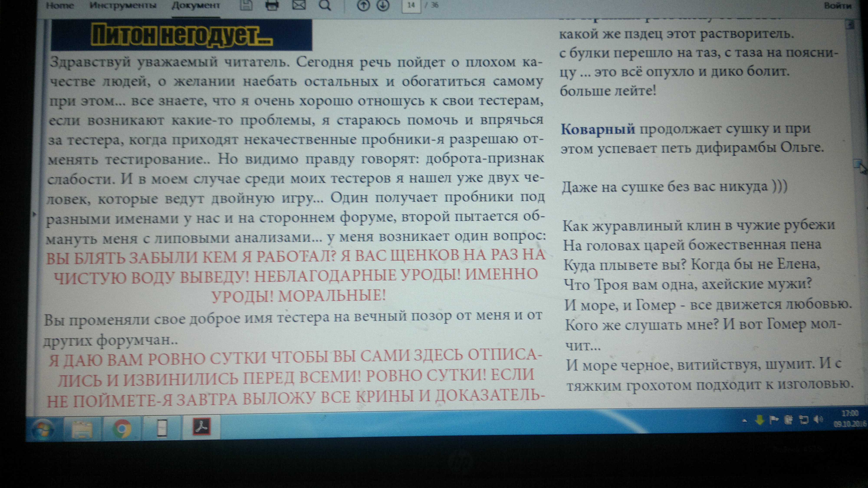Switch to the Home tab

[60, 5]
